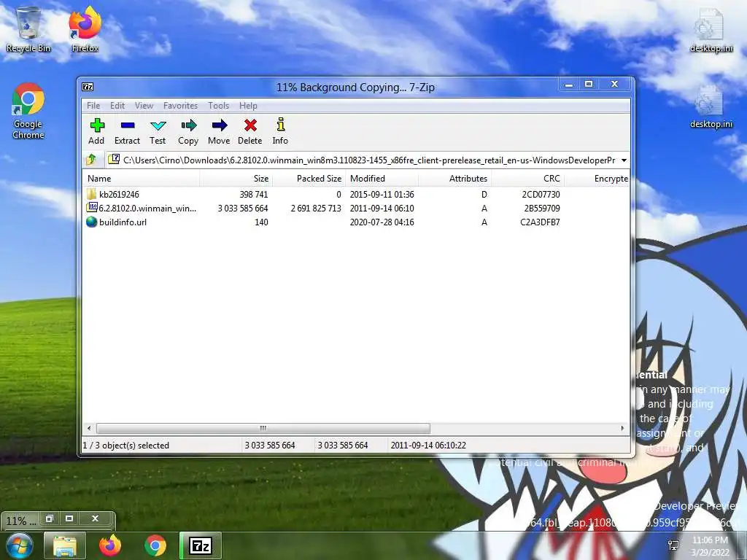Maximize the 7-Zip window
This screenshot has height=560, width=747.
tap(589, 85)
